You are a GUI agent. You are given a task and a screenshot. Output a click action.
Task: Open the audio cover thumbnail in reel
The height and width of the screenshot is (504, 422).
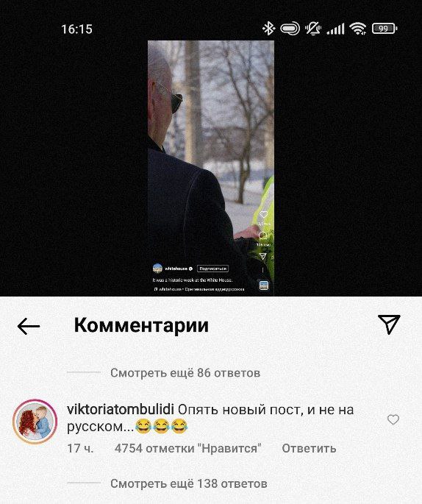(264, 285)
